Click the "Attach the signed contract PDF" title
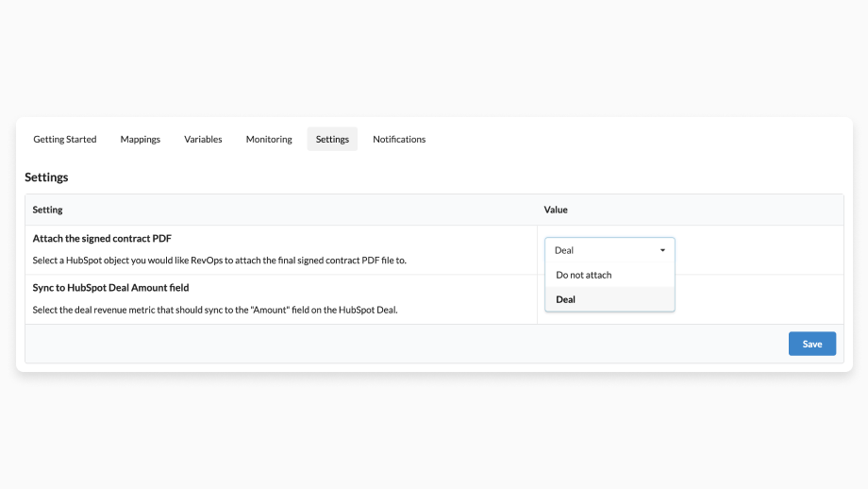868x489 pixels. pos(102,239)
